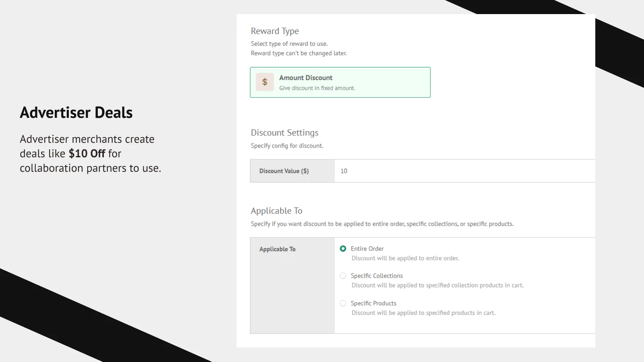The image size is (644, 362).
Task: Click the 'specified products in cart' description
Action: click(x=423, y=313)
